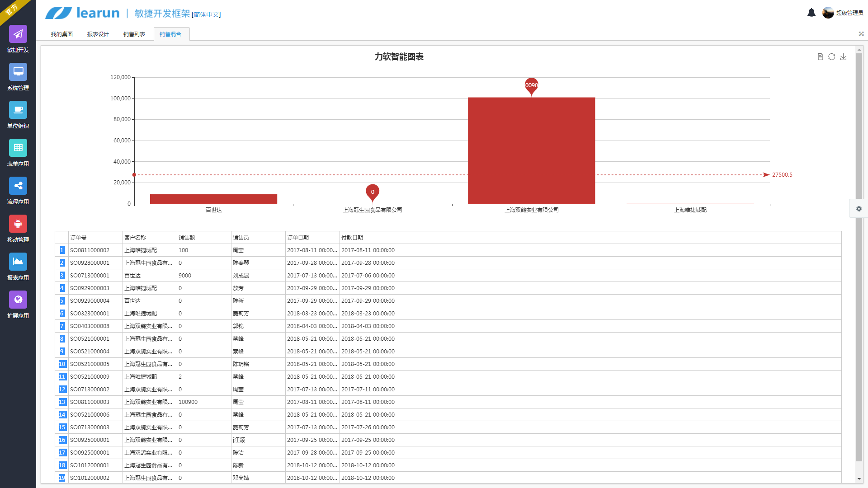Image resolution: width=868 pixels, height=488 pixels.
Task: Select order SO0403000008 cell
Action: (x=95, y=326)
